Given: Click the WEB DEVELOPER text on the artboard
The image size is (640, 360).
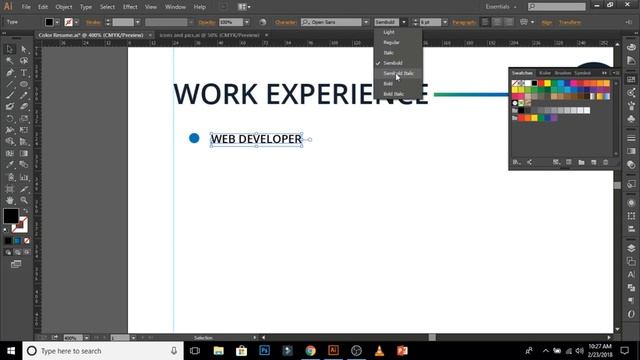Looking at the screenshot, I should tap(256, 139).
